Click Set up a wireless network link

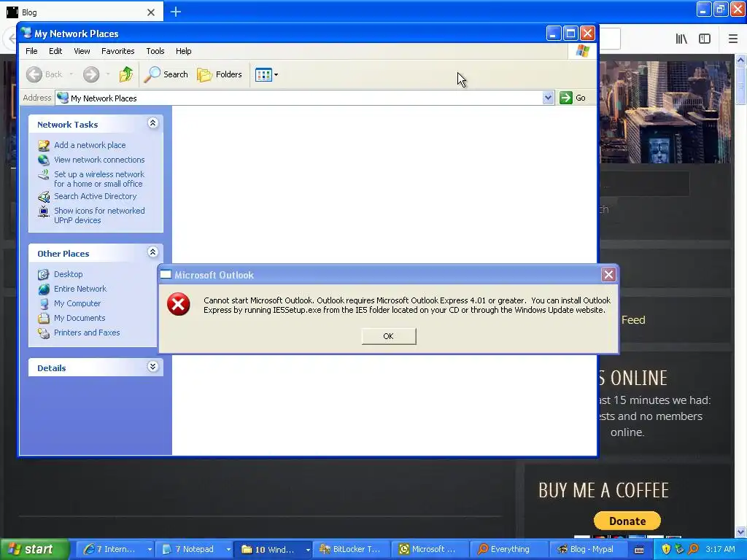pyautogui.click(x=98, y=179)
